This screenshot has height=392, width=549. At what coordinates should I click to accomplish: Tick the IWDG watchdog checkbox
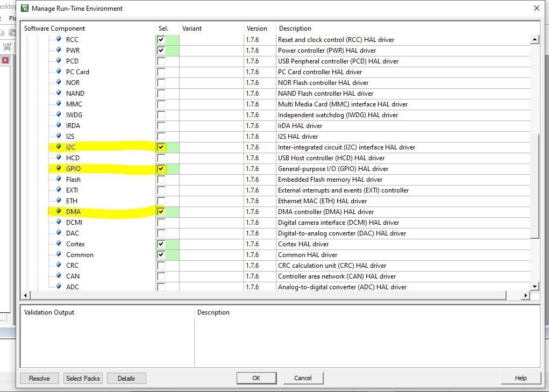coord(161,115)
